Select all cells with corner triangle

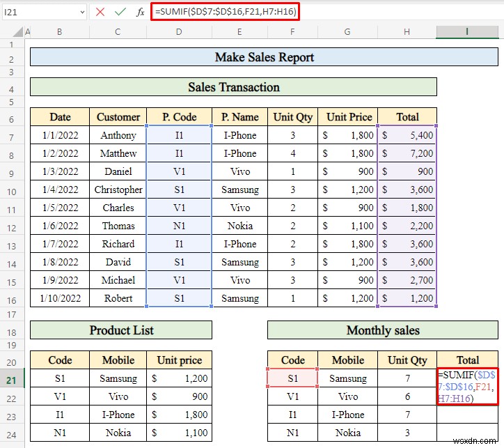(18, 32)
